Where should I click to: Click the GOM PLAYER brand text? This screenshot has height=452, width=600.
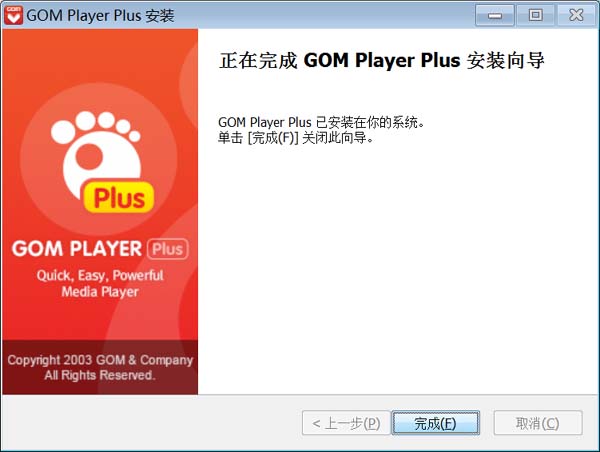point(77,249)
